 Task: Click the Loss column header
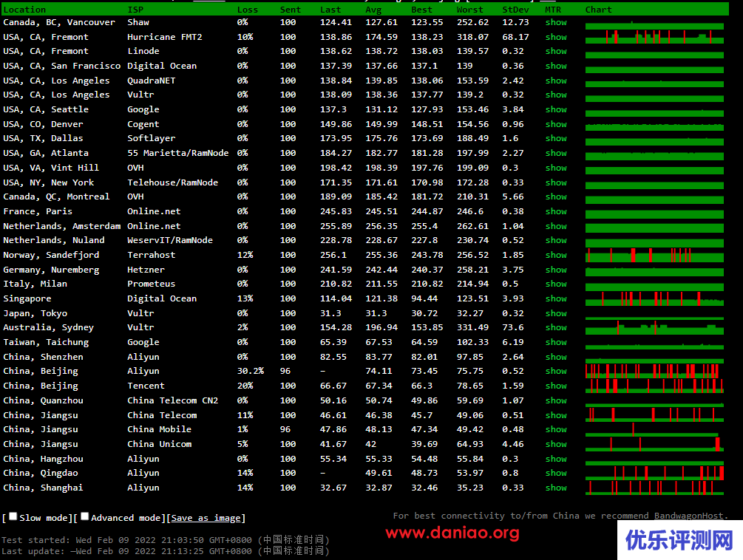point(248,10)
